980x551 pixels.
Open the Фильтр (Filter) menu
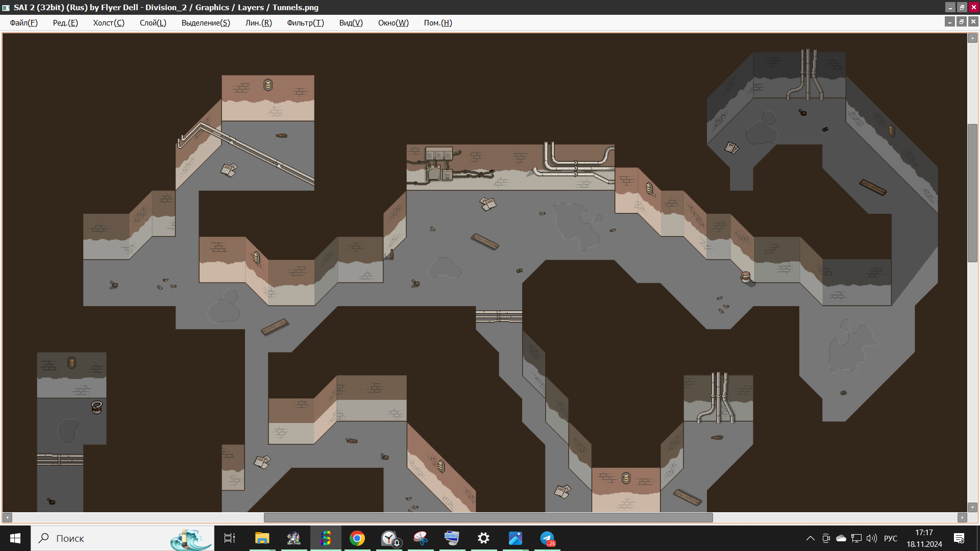point(305,23)
